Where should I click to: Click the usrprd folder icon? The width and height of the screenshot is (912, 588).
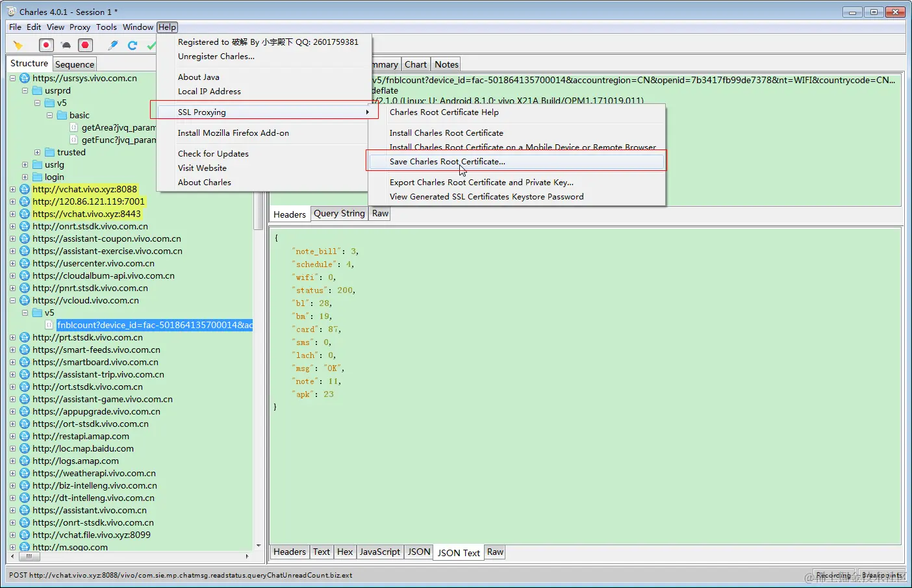pos(37,90)
